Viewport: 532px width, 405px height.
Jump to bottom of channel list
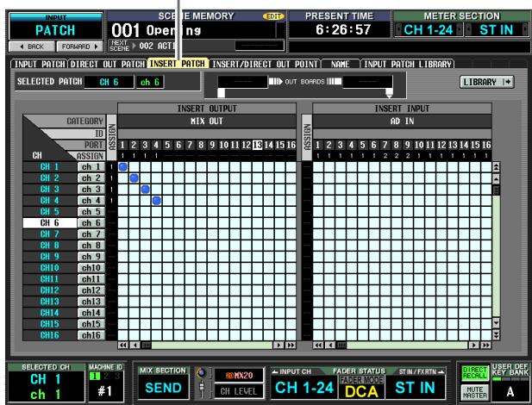coord(496,335)
